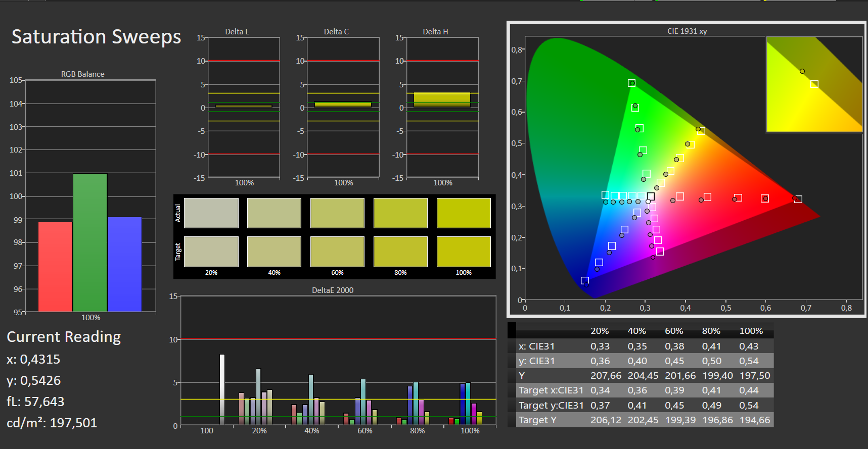Click the Delta L chart bar
This screenshot has height=449, width=868.
point(244,106)
